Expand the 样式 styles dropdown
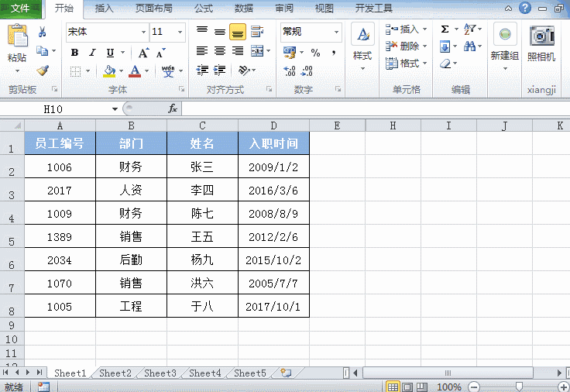The width and height of the screenshot is (570, 392). coord(362,69)
